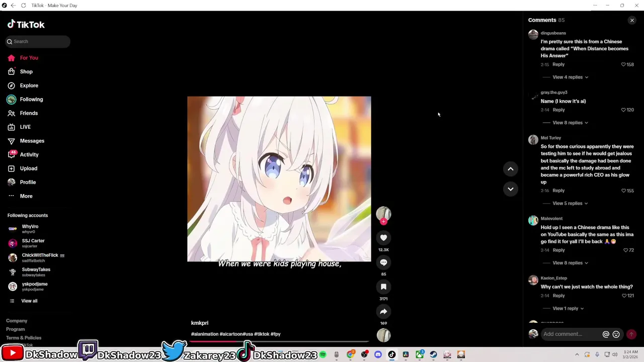This screenshot has width=644, height=362.
Task: View all following accounts
Action: [x=29, y=301]
